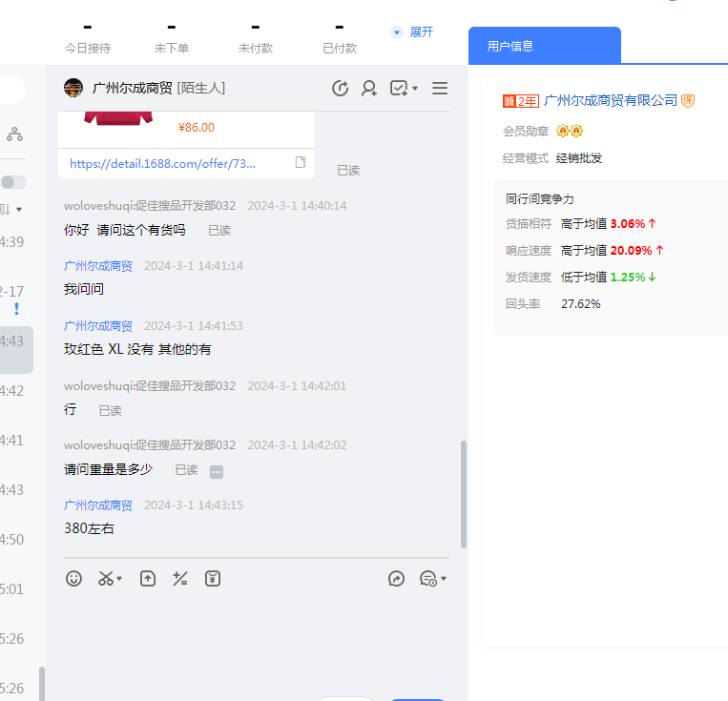Click the red sweater product thumbnail

coord(117,118)
